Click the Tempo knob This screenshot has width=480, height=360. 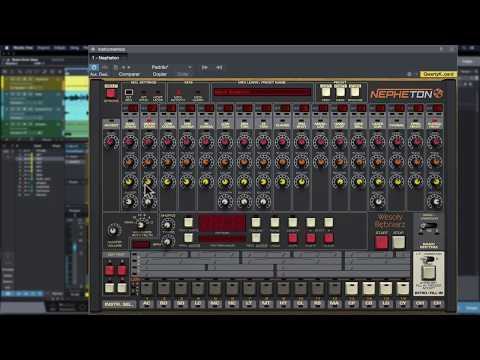pyautogui.click(x=168, y=241)
